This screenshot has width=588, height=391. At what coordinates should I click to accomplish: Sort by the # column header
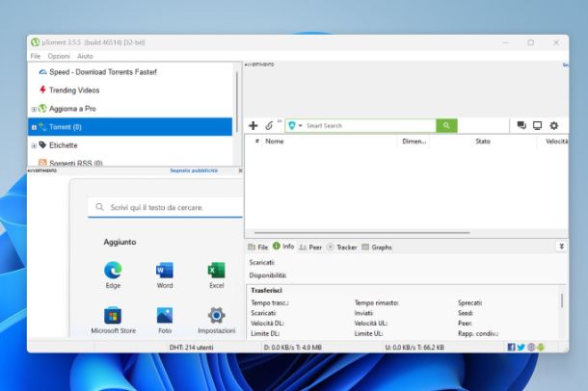click(256, 142)
